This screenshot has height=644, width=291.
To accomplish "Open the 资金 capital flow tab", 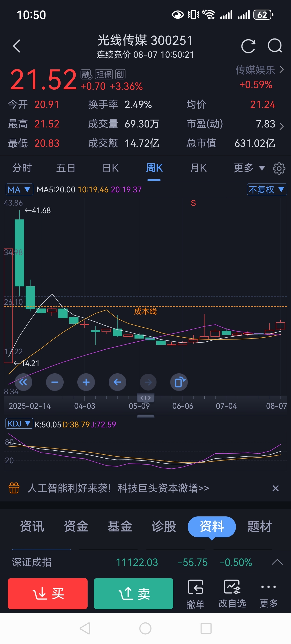I will coord(76,526).
